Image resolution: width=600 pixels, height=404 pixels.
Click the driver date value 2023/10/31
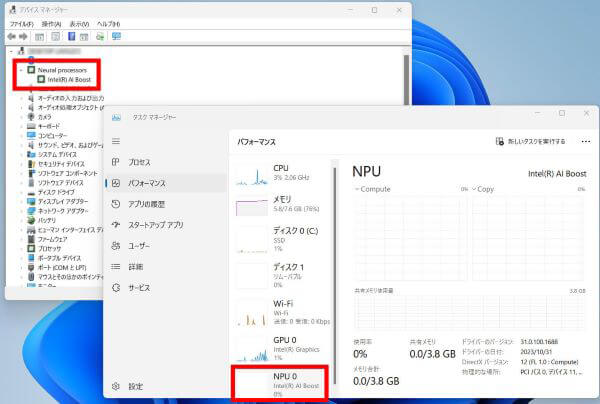click(536, 352)
